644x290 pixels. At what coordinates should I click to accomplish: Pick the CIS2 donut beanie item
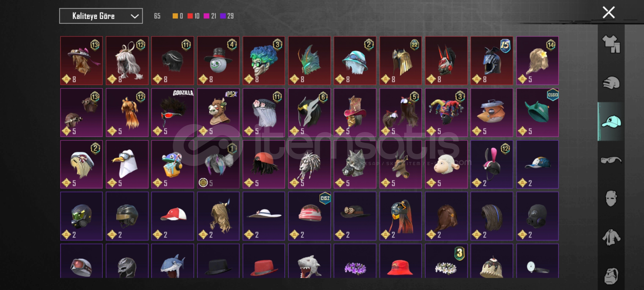(309, 216)
